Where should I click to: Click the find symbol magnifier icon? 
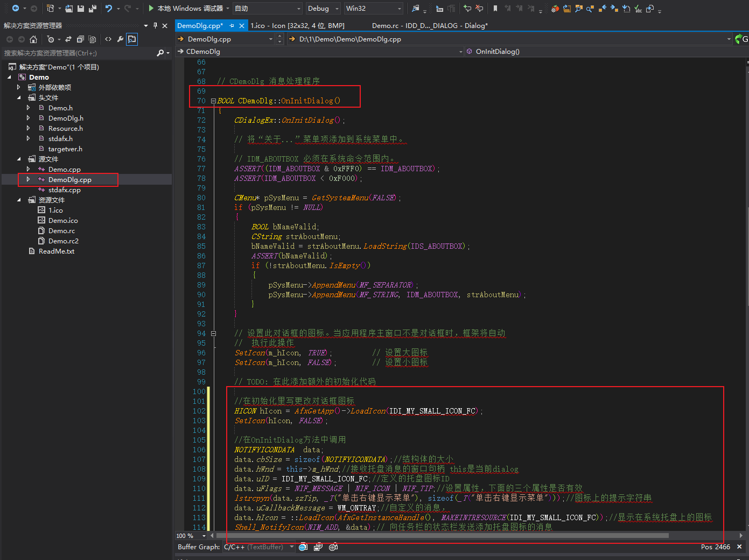[x=579, y=9]
